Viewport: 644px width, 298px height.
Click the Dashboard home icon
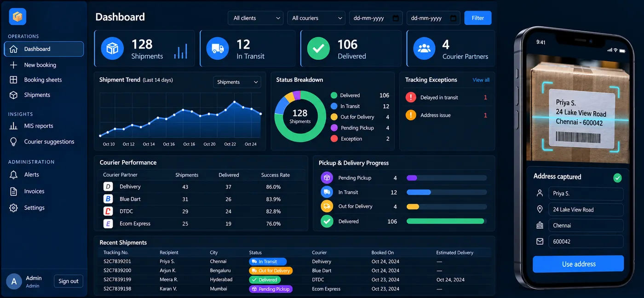pos(13,49)
